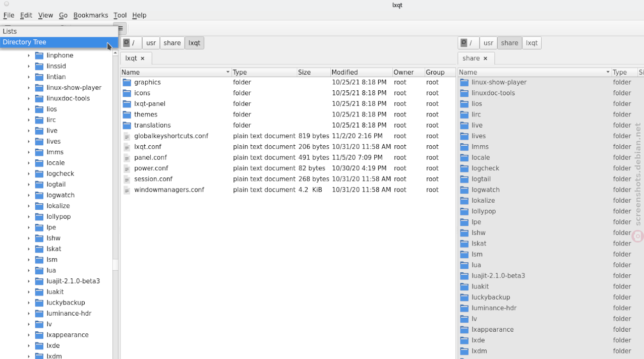Expand the lokalize node in the directory tree
The image size is (644, 359).
29,206
